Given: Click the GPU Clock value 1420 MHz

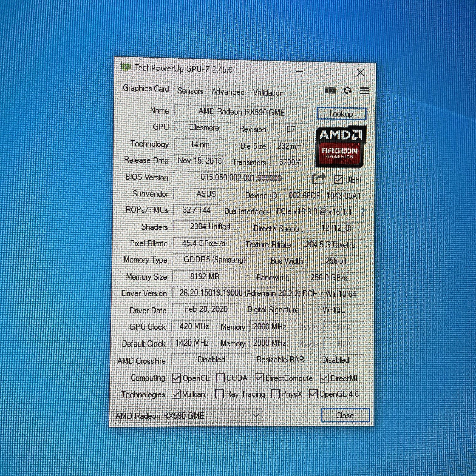Looking at the screenshot, I should [x=192, y=326].
